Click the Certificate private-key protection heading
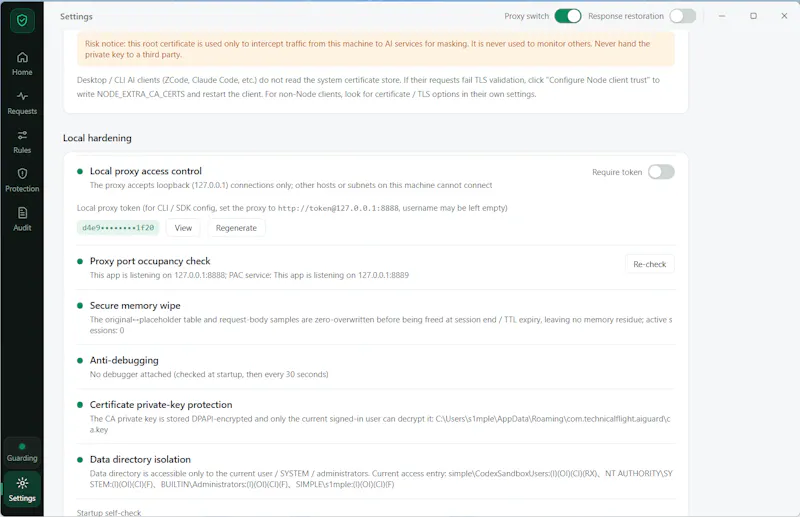This screenshot has width=800, height=517. 161,404
